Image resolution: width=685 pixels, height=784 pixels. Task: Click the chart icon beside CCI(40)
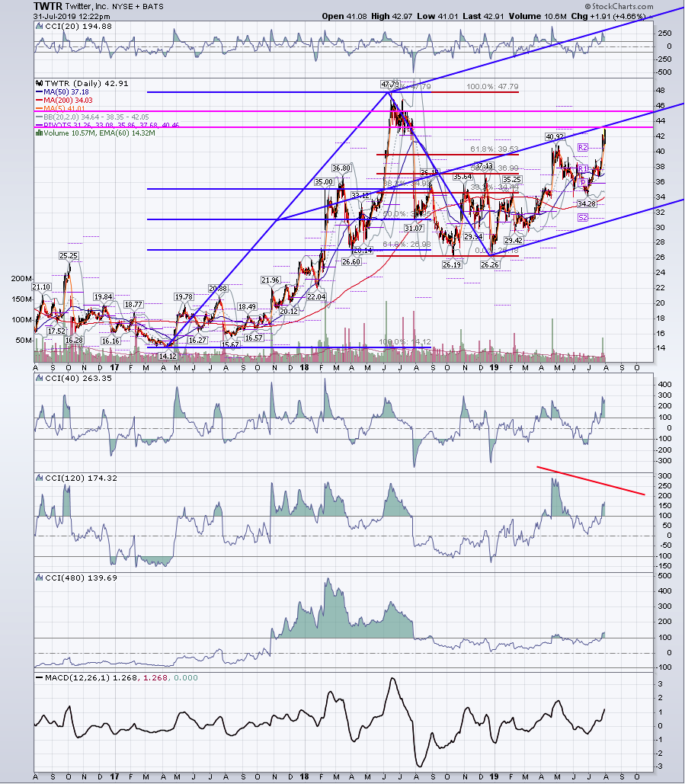pos(40,379)
